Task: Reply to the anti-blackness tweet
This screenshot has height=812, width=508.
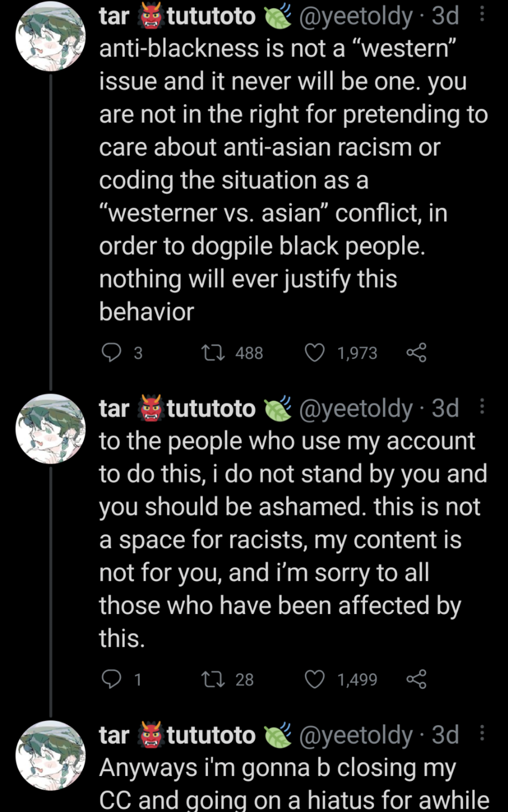Action: [x=112, y=353]
